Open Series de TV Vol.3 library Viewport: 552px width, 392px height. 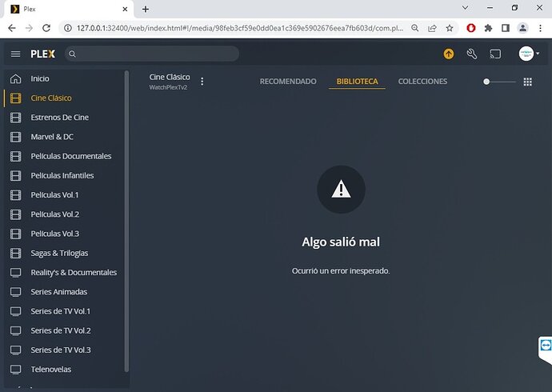pyautogui.click(x=61, y=350)
